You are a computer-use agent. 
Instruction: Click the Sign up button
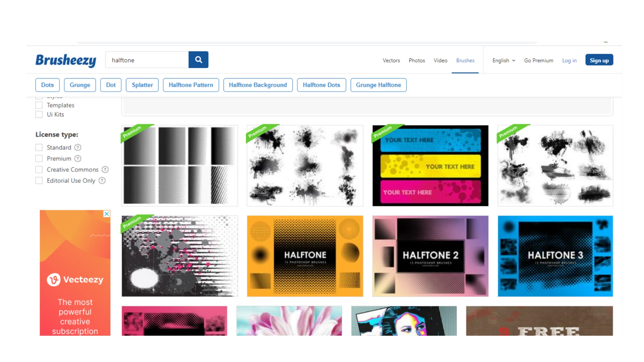pyautogui.click(x=599, y=60)
